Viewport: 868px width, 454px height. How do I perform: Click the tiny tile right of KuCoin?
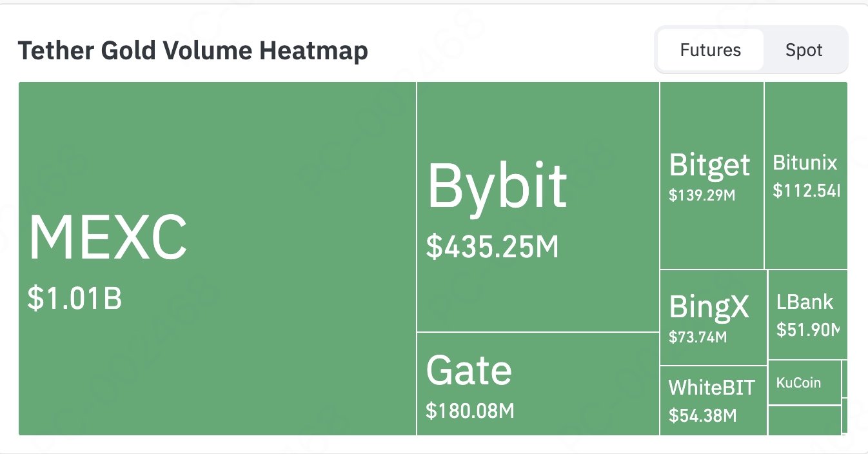(x=845, y=379)
